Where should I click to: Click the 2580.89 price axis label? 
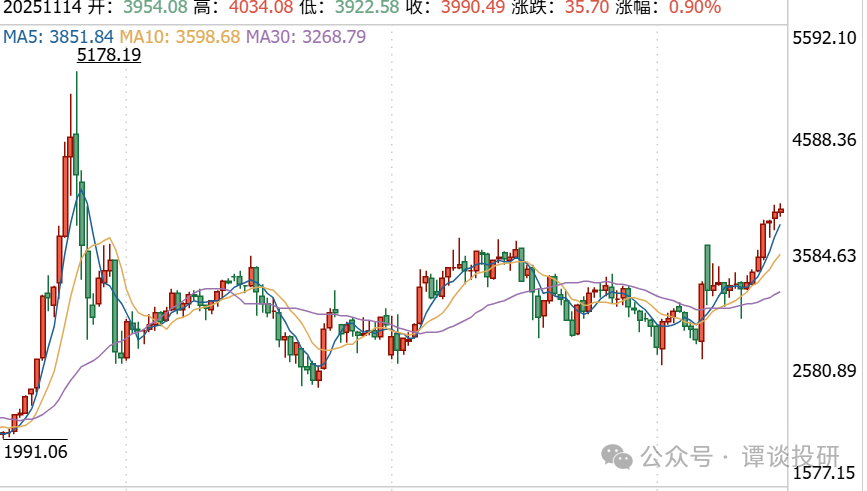click(824, 371)
